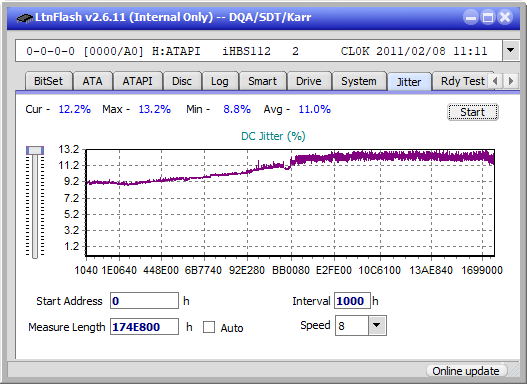Minimize the LtnFlash window
This screenshot has height=384, width=527.
(x=471, y=17)
